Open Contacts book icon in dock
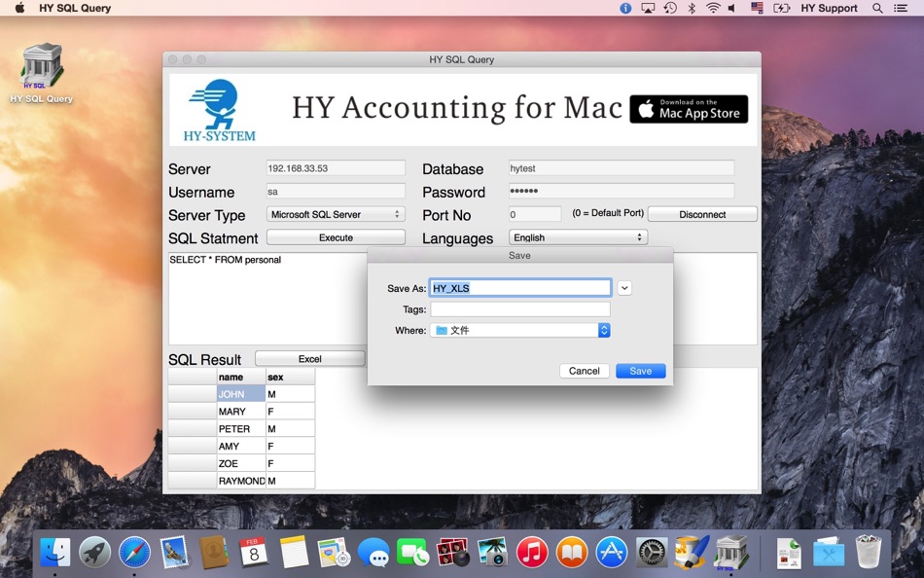924x578 pixels. click(214, 553)
